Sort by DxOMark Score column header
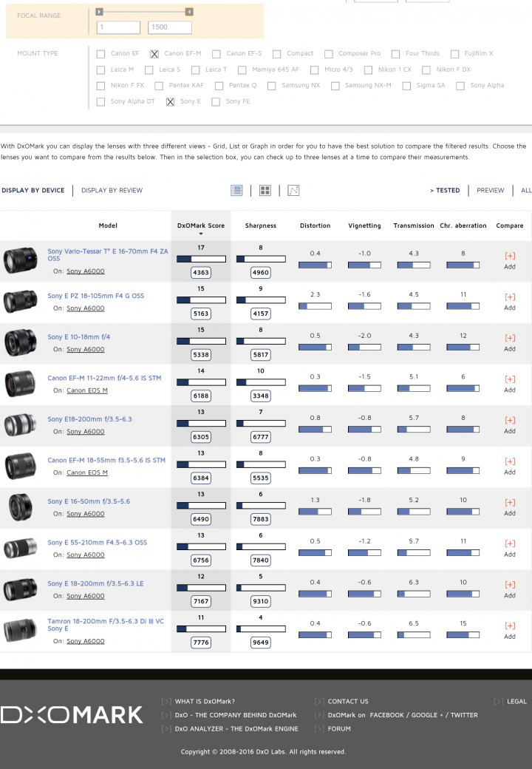Viewport: 532px width, 769px height. coord(201,226)
